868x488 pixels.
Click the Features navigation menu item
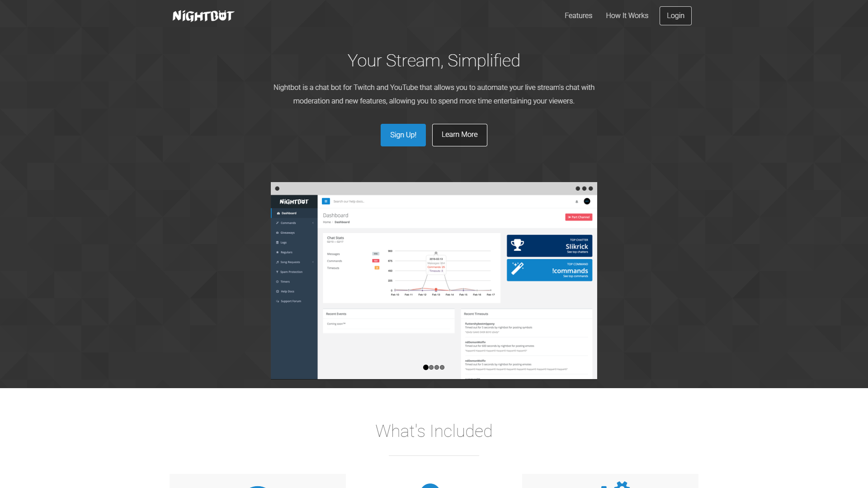click(578, 15)
